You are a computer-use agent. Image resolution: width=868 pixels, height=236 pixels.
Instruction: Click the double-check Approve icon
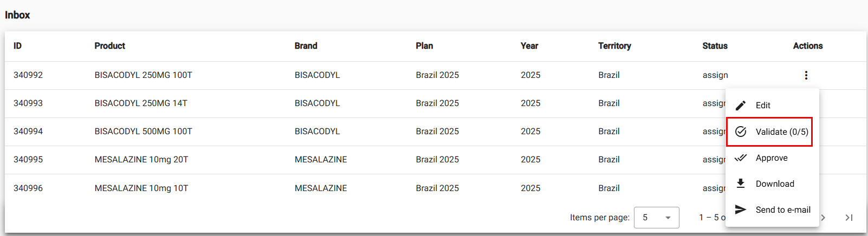741,158
